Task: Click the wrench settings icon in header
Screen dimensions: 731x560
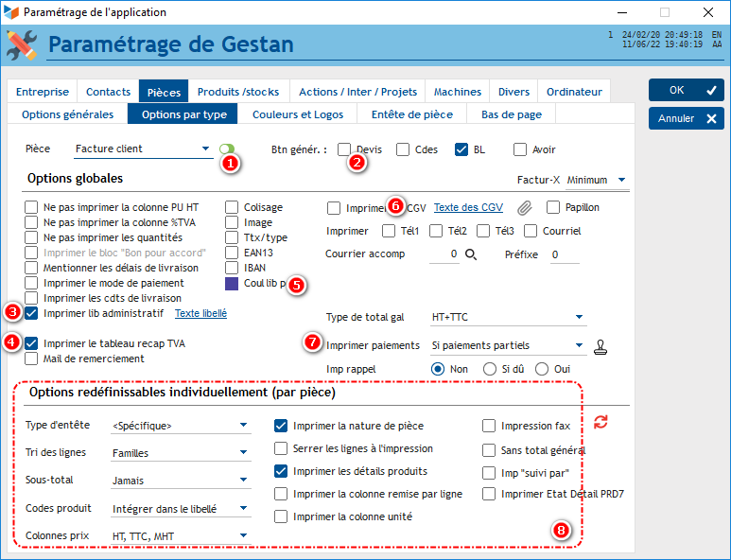Action: [x=22, y=44]
